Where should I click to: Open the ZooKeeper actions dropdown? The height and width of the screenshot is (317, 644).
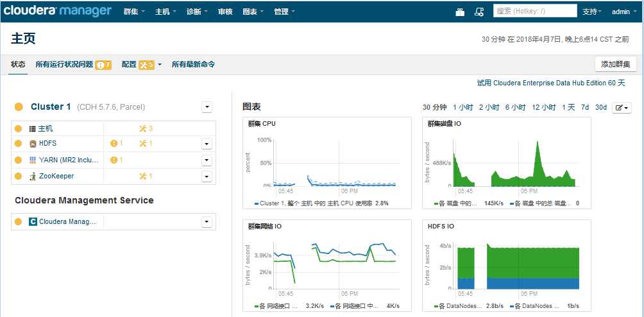click(207, 176)
